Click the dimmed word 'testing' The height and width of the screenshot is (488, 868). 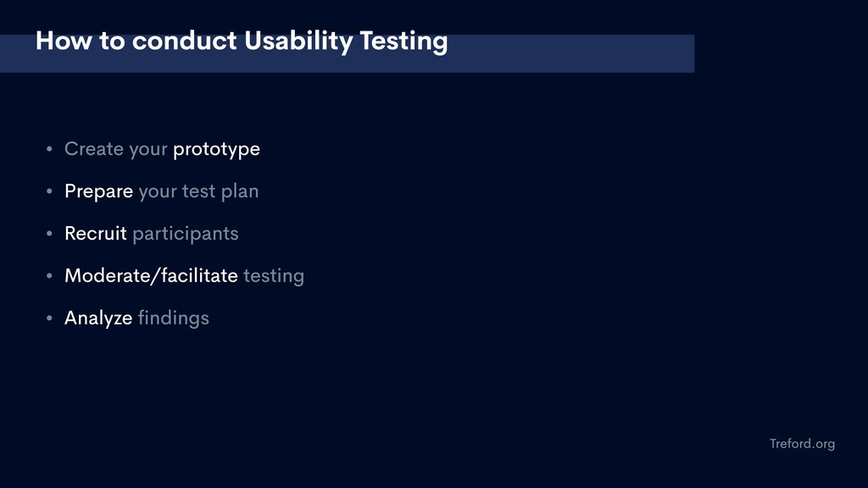pos(274,276)
